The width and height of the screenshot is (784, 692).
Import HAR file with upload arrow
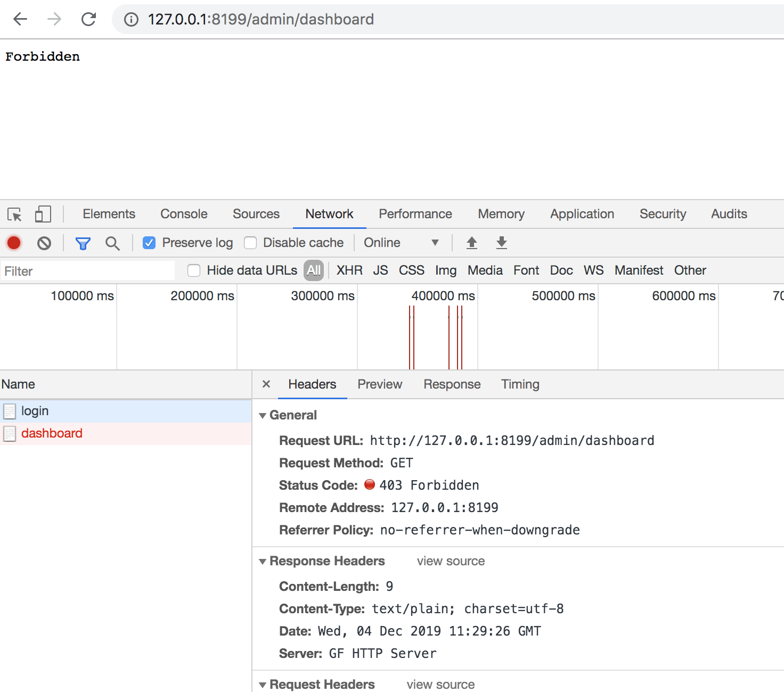click(x=471, y=243)
